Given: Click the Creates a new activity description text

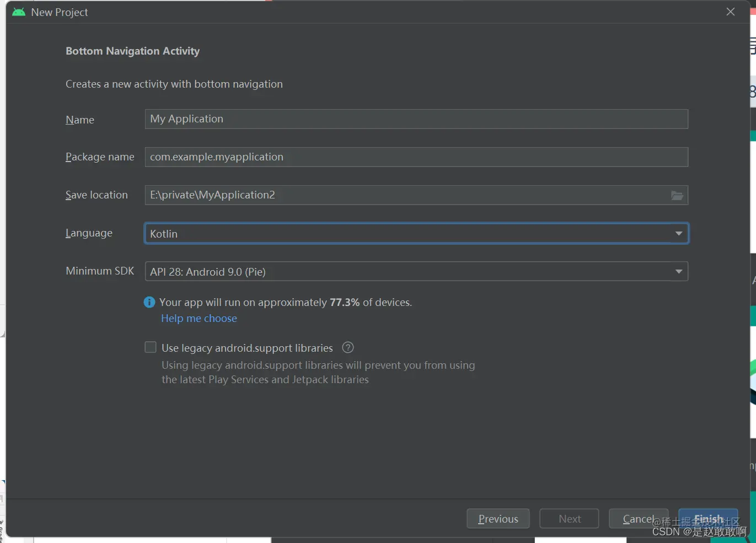Looking at the screenshot, I should point(174,84).
